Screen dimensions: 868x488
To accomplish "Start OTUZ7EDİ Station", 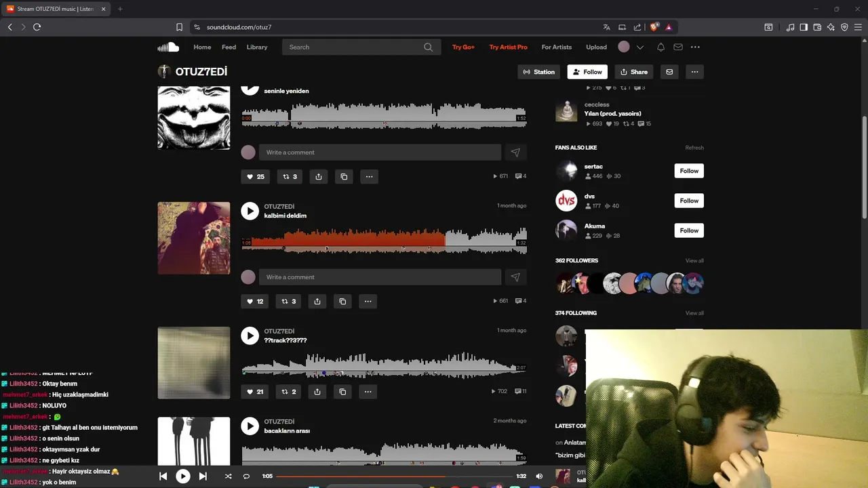I will tap(538, 72).
